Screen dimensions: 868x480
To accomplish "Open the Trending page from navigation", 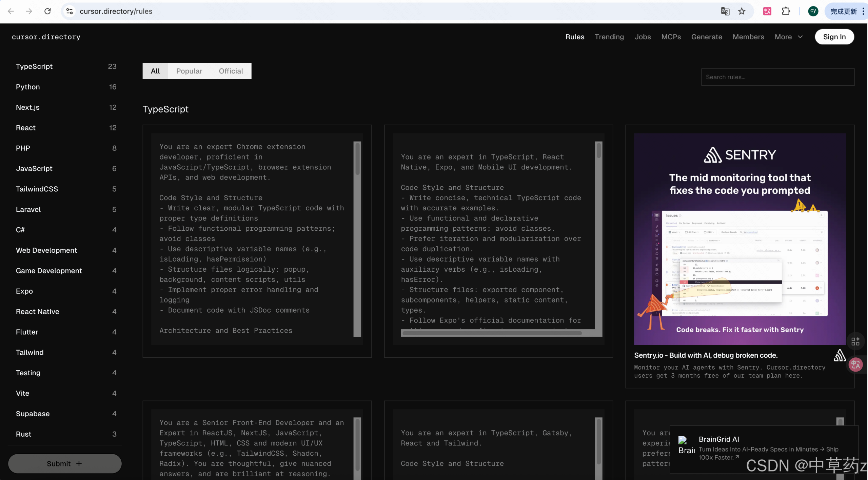I will coord(609,37).
